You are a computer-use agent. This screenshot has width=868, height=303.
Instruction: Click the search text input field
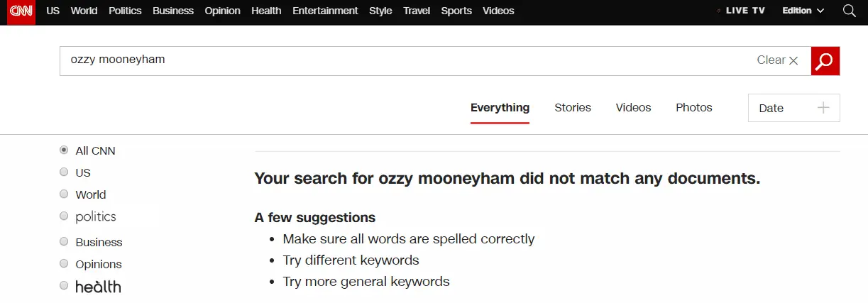pyautogui.click(x=405, y=61)
